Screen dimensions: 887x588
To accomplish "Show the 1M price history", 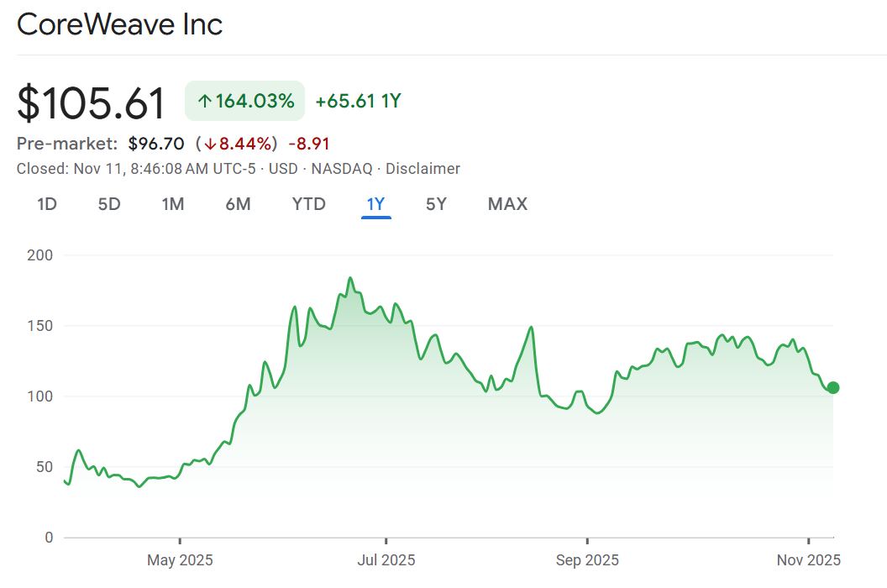I will point(173,204).
